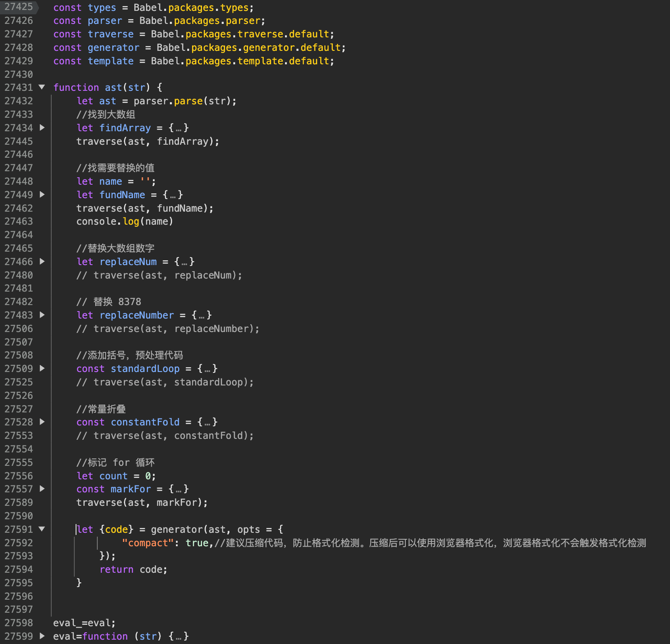Screen dimensions: 670x644
Task: Click the return code statement
Action: pyautogui.click(x=133, y=569)
